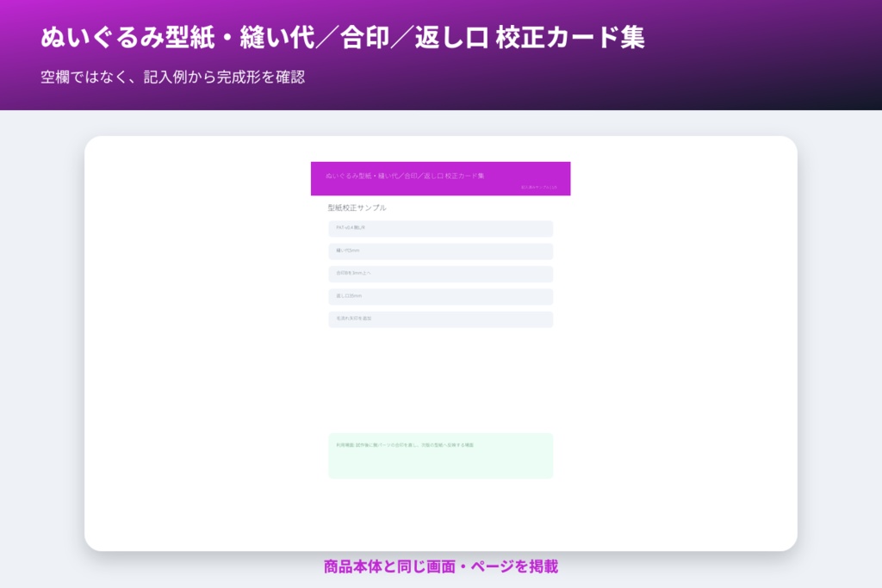This screenshot has width=882, height=588.
Task: Select the field reading 縫い代5mm
Action: coord(440,251)
